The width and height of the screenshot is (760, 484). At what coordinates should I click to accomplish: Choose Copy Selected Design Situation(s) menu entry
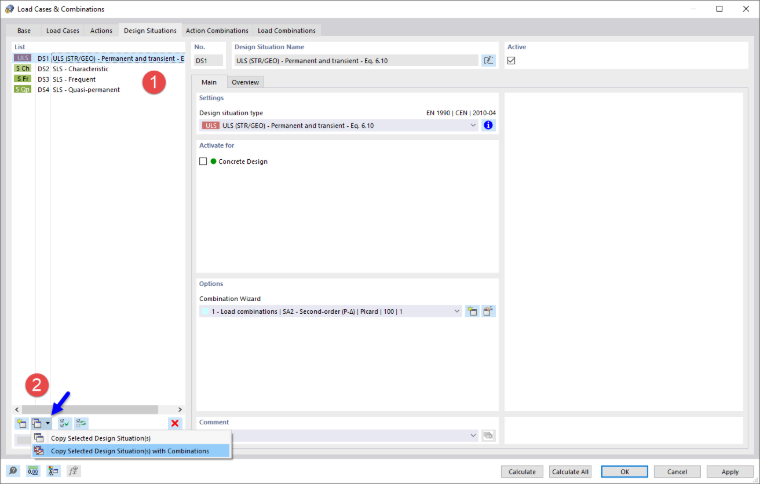coord(130,438)
